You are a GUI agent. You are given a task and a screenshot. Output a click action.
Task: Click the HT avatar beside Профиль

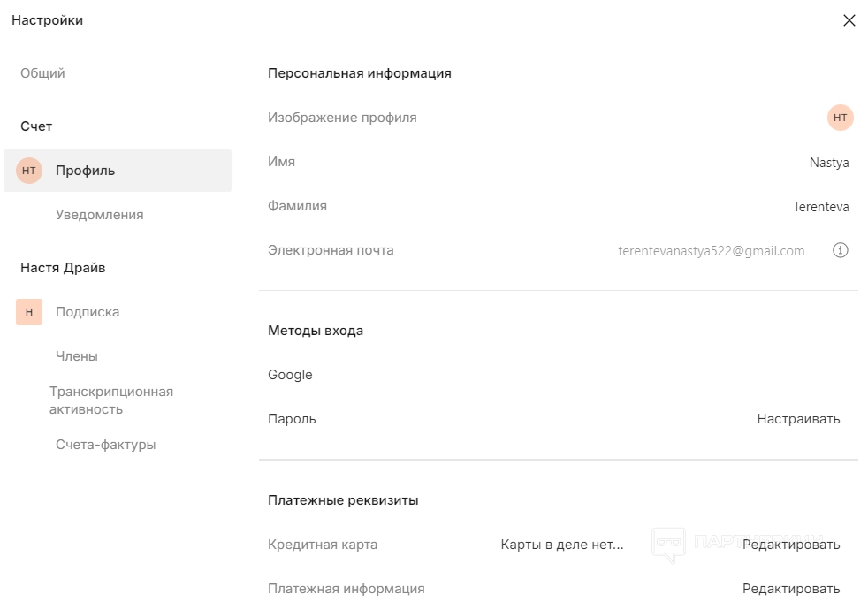[29, 171]
